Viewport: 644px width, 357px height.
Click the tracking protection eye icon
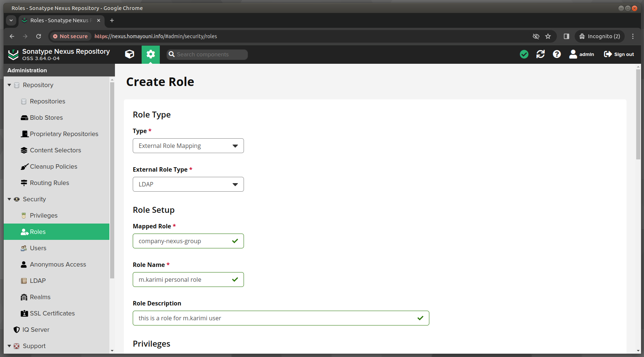coord(536,36)
